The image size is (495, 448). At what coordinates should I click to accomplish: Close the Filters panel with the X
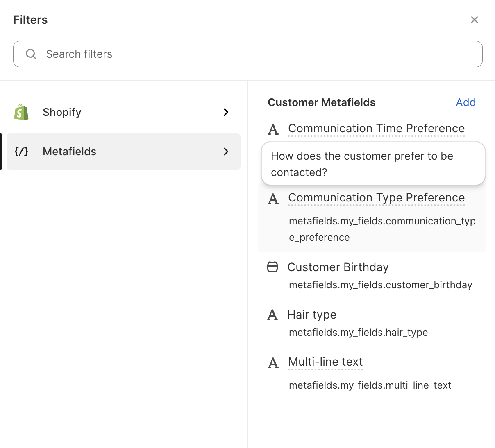coord(475,20)
